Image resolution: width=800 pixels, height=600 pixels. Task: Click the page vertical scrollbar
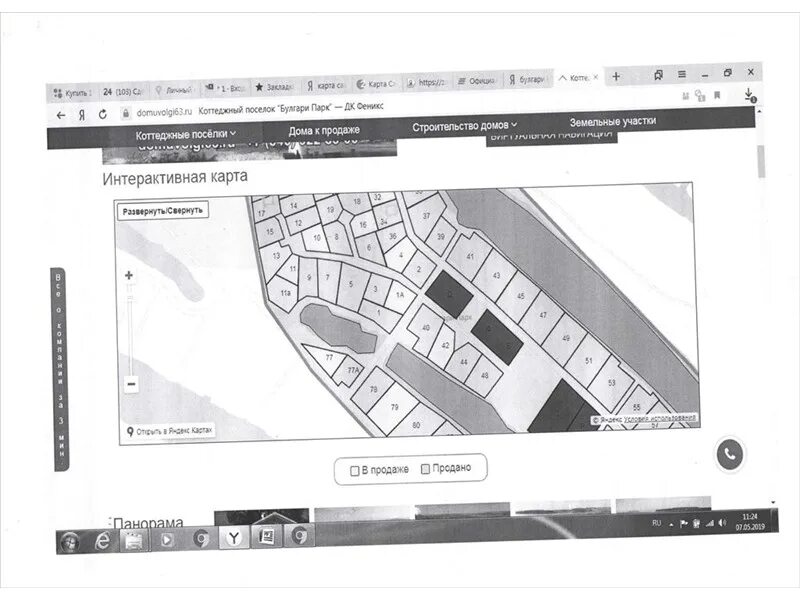pyautogui.click(x=760, y=162)
